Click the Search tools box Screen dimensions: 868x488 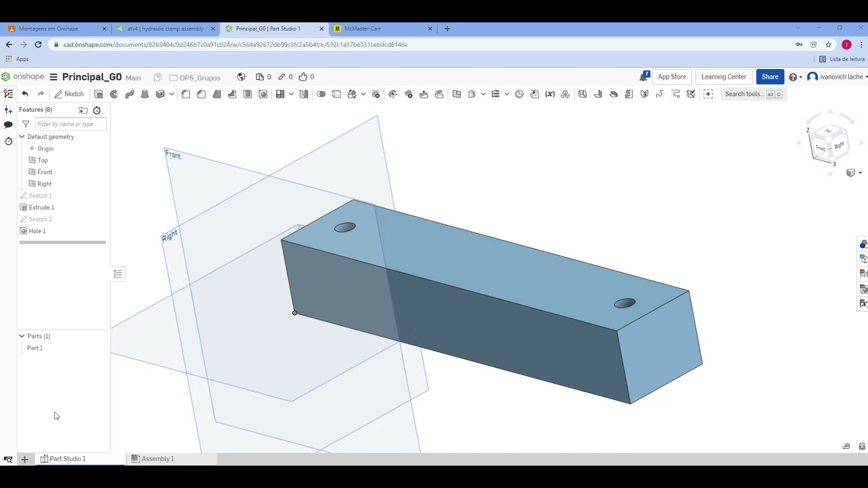tap(753, 94)
